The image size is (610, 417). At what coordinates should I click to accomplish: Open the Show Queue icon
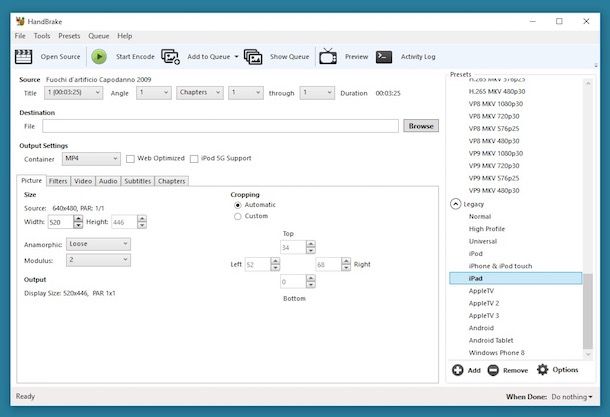(253, 57)
